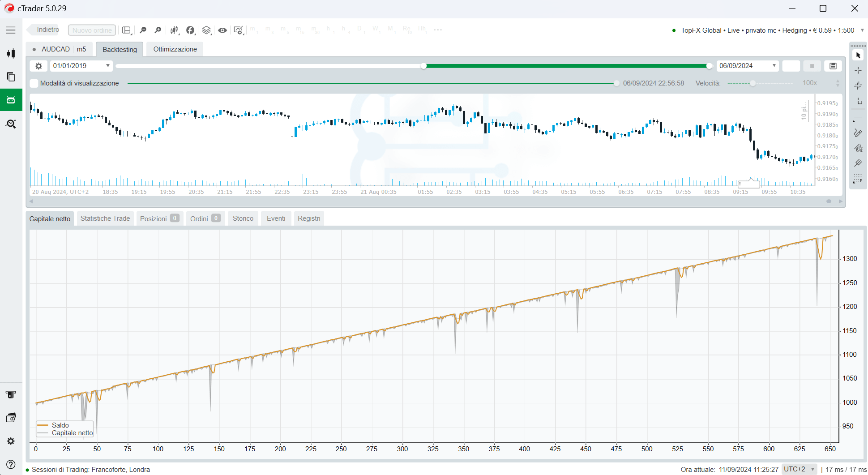Open end date 06/09/2024 dropdown
Image resolution: width=868 pixels, height=475 pixels.
point(747,66)
